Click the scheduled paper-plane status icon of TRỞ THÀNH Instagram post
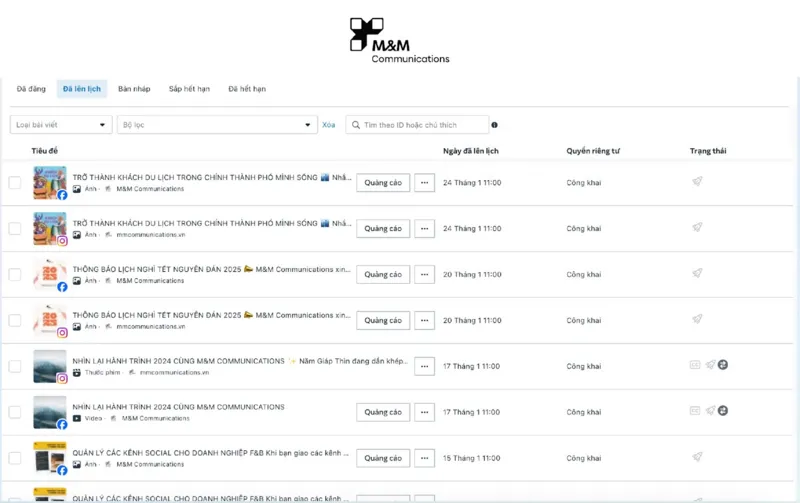The height and width of the screenshot is (503, 800). coord(697,227)
